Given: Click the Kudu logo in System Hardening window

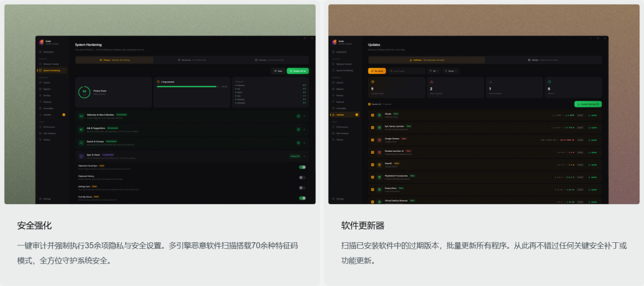Looking at the screenshot, I should point(41,42).
